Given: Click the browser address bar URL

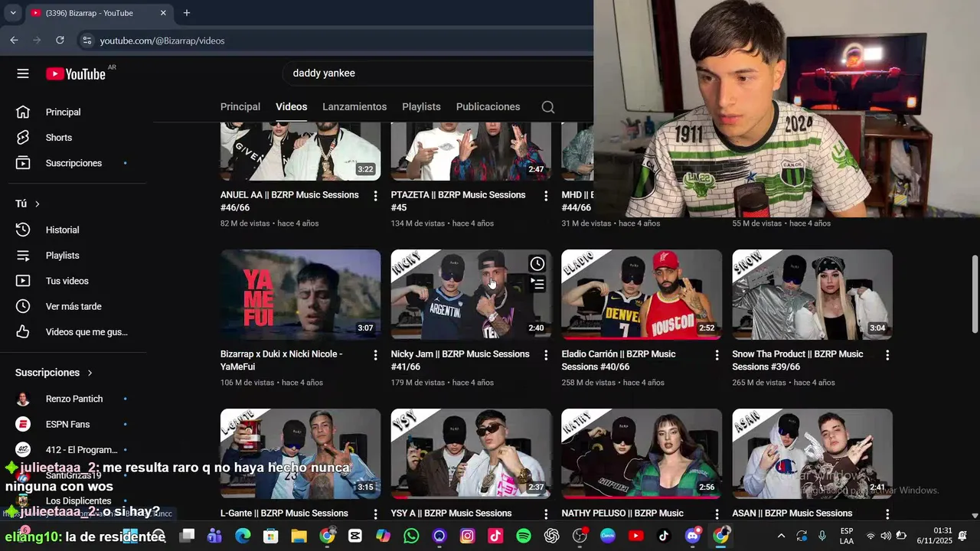Looking at the screenshot, I should click(162, 41).
